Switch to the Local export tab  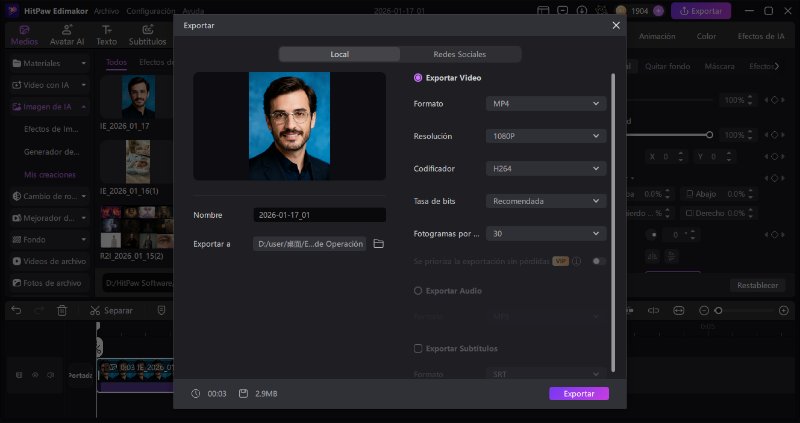pos(339,54)
